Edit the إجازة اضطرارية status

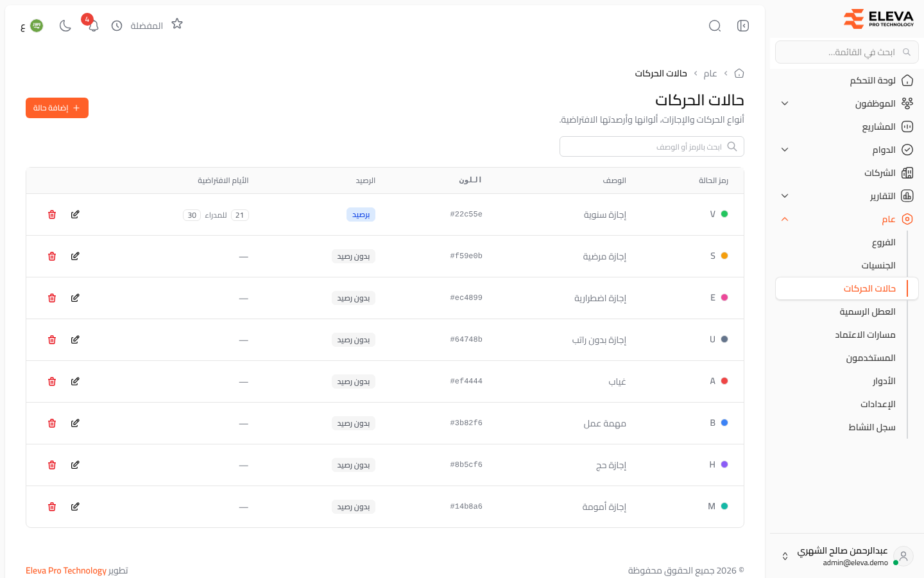[x=75, y=298]
